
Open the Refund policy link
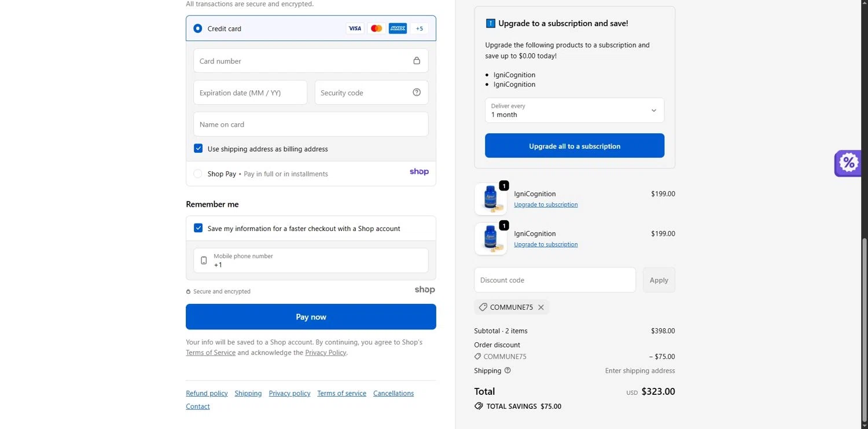point(207,393)
